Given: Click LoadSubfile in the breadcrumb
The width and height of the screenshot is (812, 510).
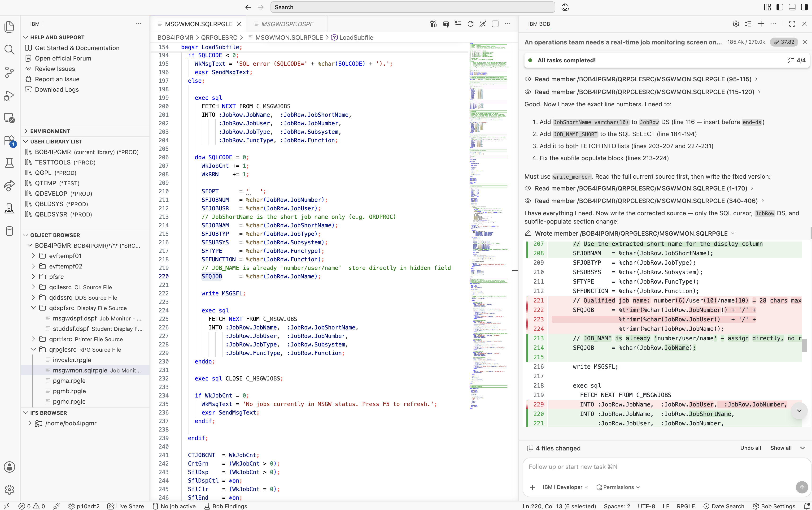Looking at the screenshot, I should [x=356, y=37].
